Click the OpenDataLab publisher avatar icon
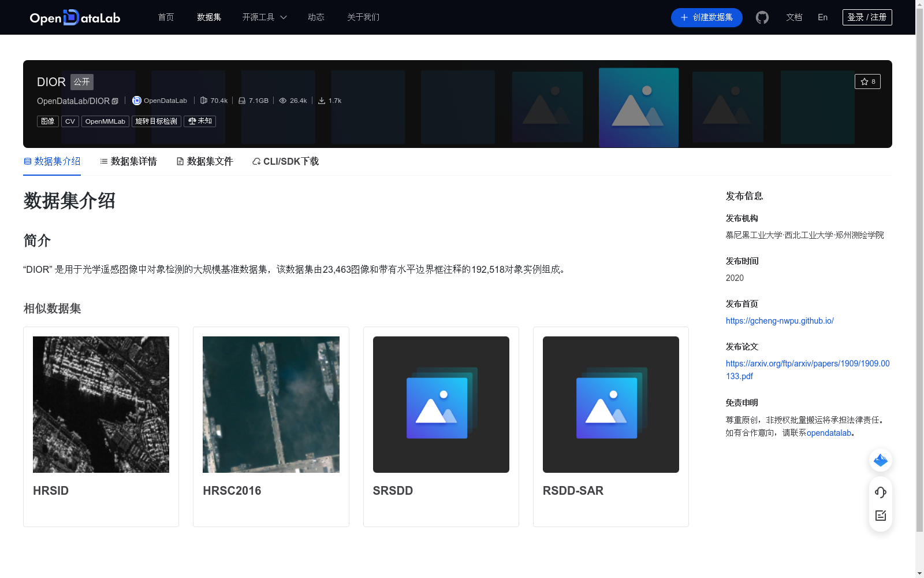 click(137, 101)
